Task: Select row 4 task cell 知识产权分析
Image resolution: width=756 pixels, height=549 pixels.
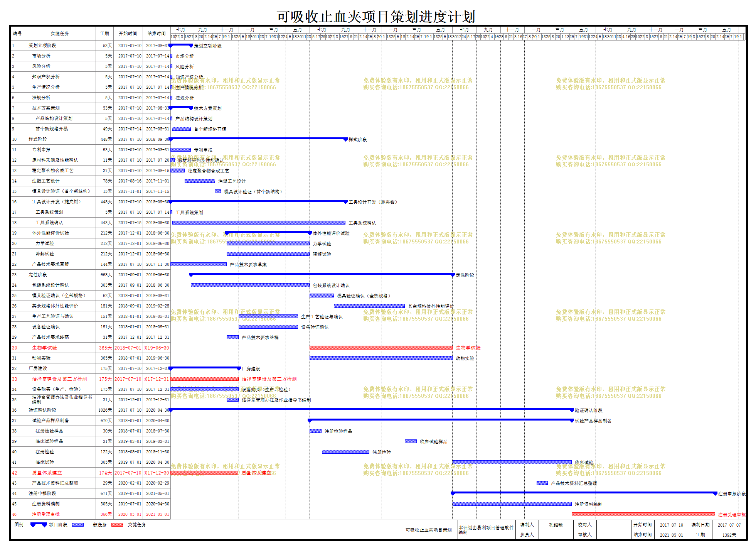Action: coord(60,77)
